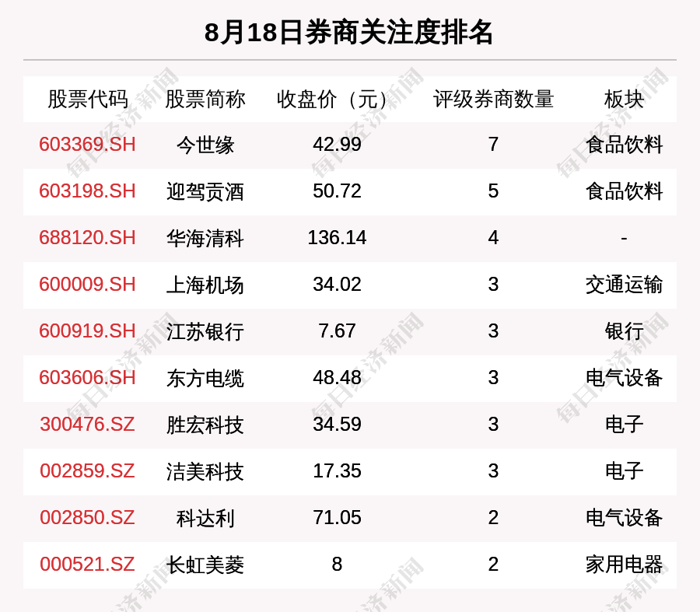The height and width of the screenshot is (612, 700).
Task: Select stock code 600009.SH
Action: pos(87,285)
